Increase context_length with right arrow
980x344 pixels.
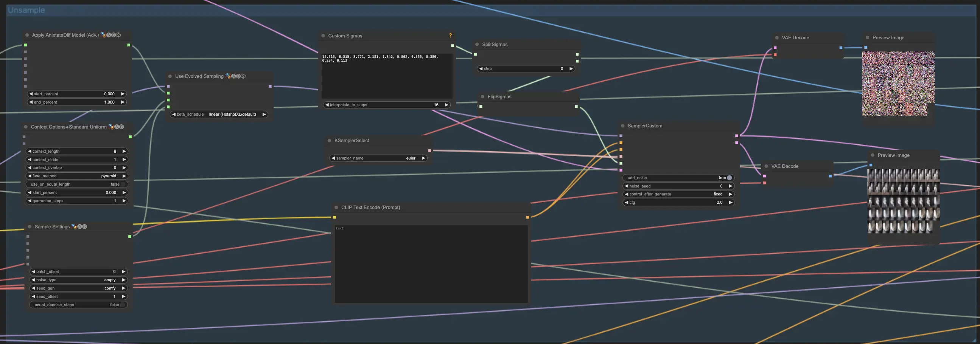(124, 151)
